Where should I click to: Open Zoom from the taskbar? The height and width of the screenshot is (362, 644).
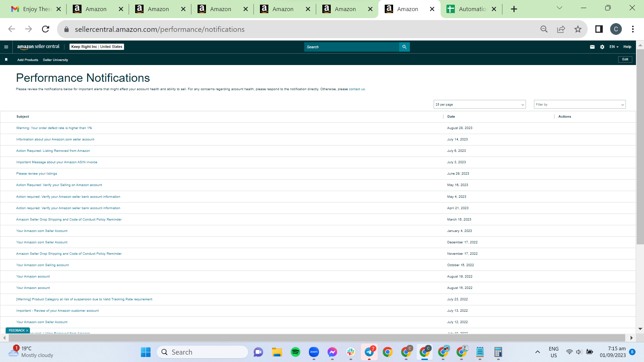314,352
